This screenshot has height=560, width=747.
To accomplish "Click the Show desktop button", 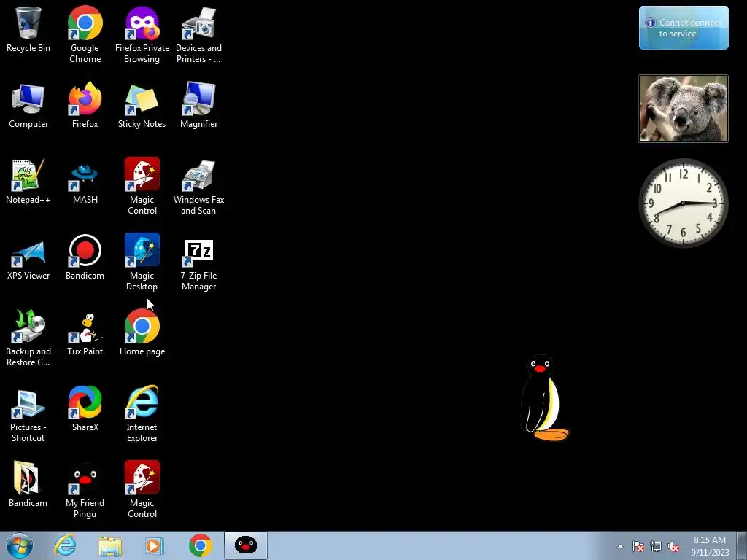I will point(742,545).
